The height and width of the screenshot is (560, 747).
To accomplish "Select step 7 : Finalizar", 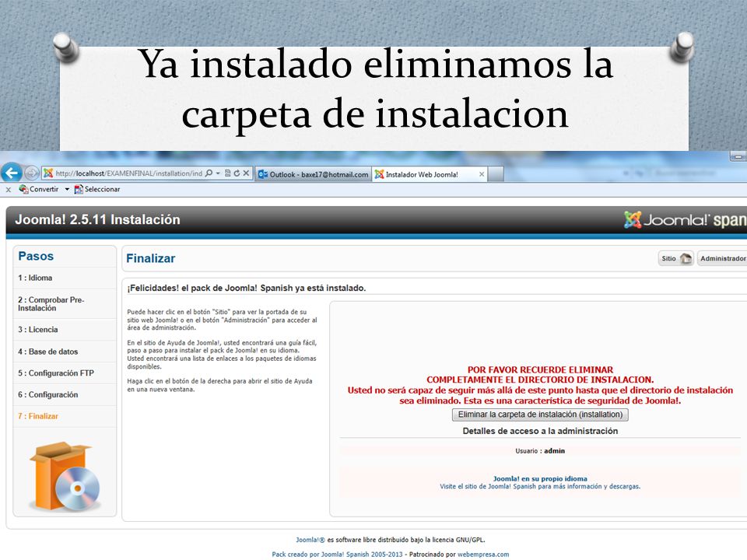I will coord(65,416).
